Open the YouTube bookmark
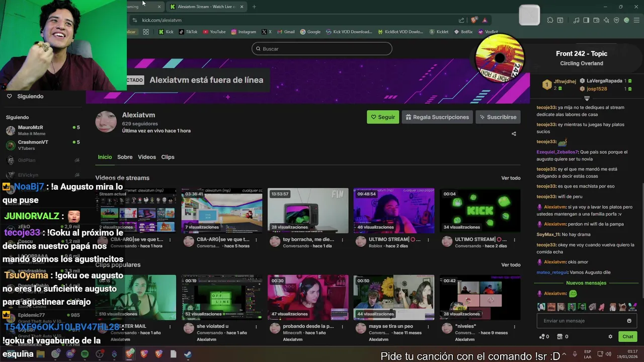Image resolution: width=644 pixels, height=362 pixels. 214,32
